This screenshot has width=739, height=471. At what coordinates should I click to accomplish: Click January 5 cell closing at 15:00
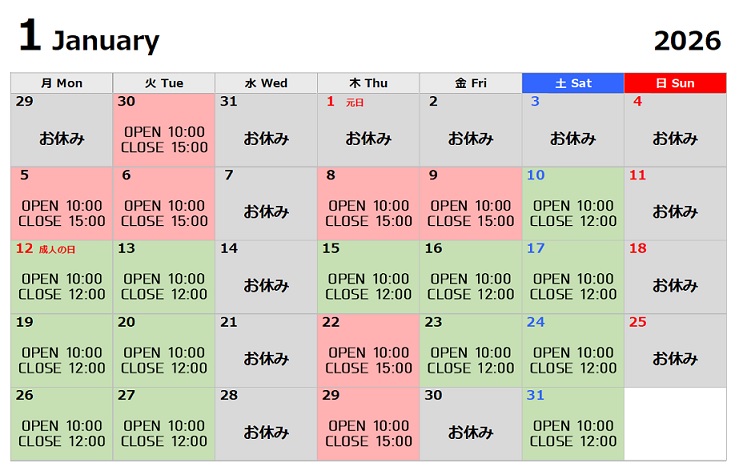61,204
